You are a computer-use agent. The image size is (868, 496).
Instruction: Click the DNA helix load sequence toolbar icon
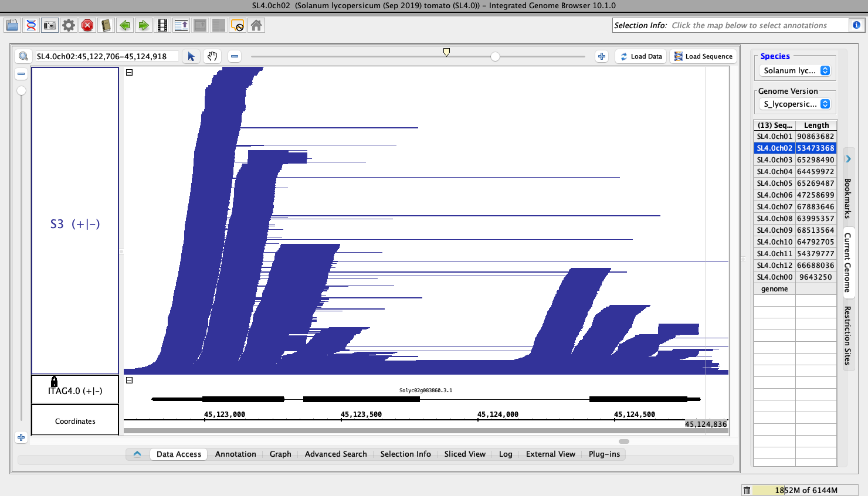31,25
